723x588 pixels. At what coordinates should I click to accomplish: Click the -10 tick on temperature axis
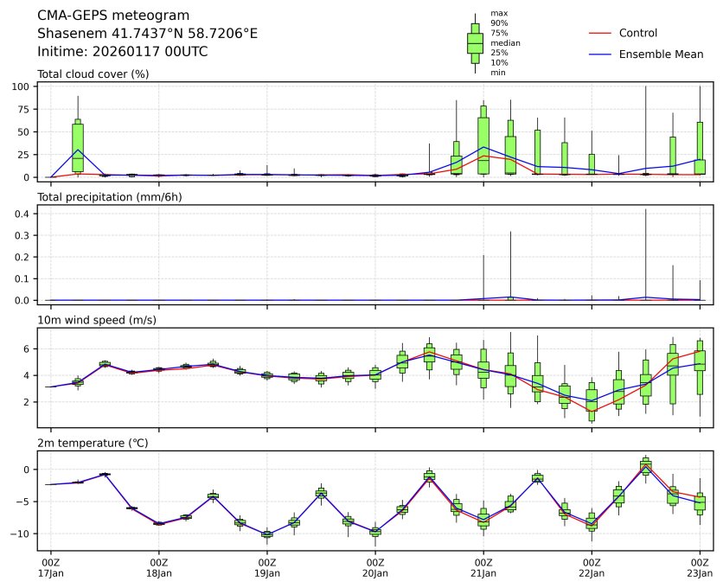tap(23, 534)
